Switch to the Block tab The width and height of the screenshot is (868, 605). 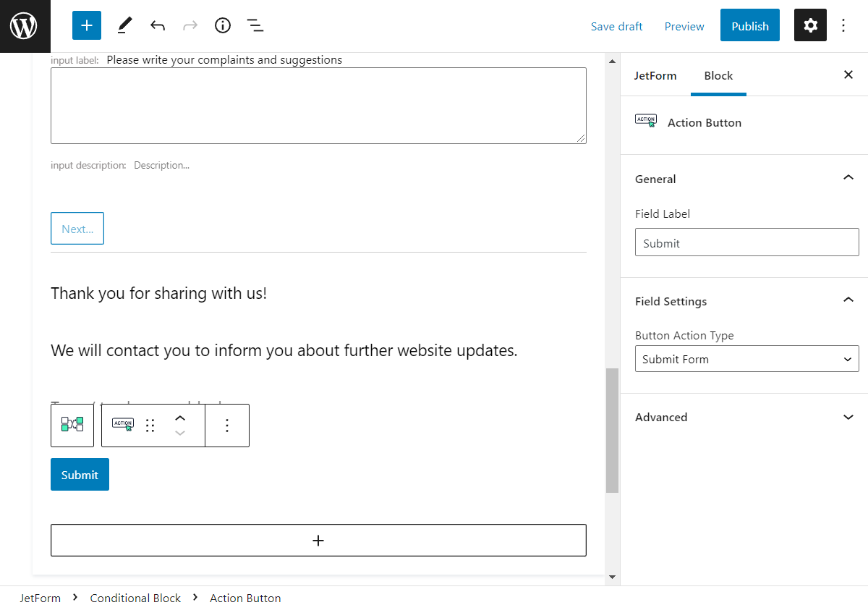(718, 75)
